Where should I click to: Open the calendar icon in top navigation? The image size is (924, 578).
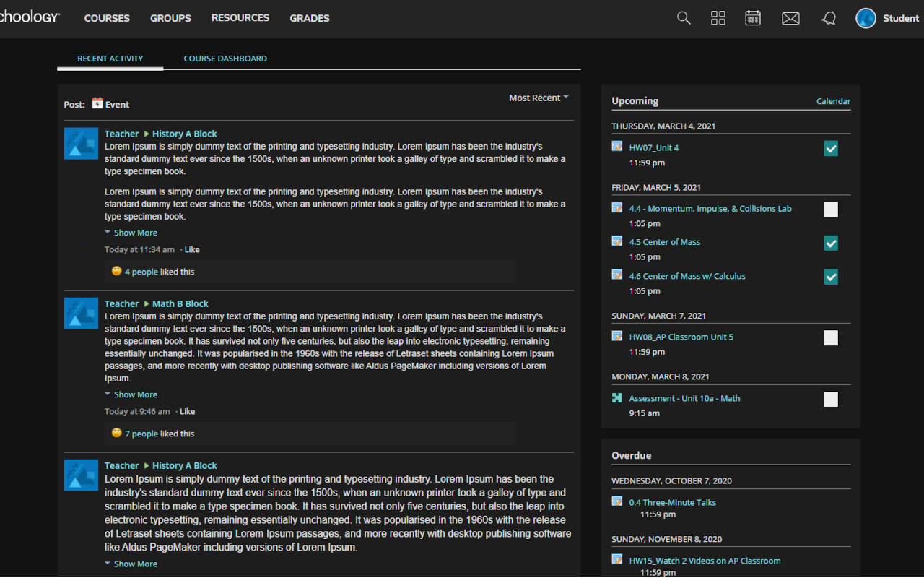coord(752,18)
